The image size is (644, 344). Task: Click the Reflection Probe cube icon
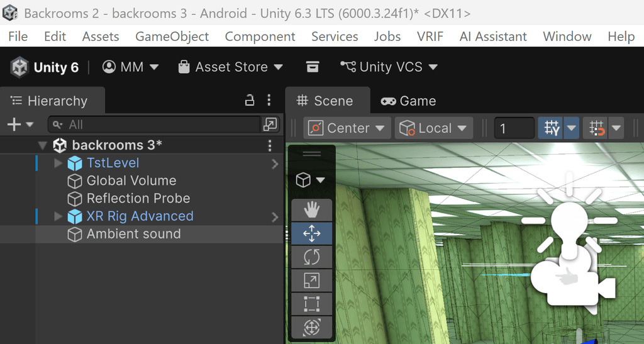coord(75,199)
